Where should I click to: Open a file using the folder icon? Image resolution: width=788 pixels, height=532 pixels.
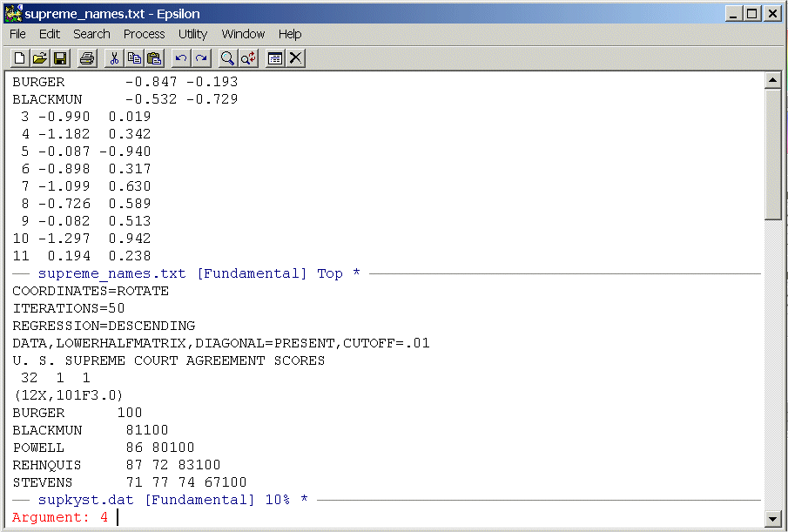coord(40,58)
